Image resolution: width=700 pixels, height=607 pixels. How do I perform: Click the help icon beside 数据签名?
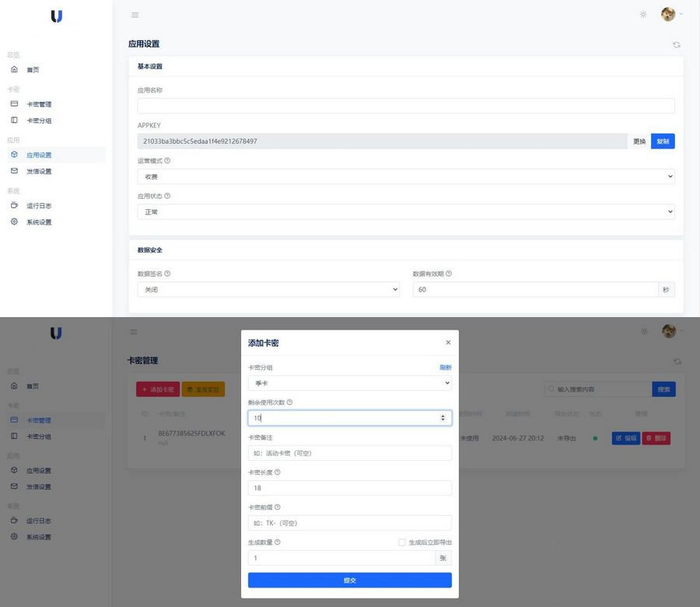(167, 274)
